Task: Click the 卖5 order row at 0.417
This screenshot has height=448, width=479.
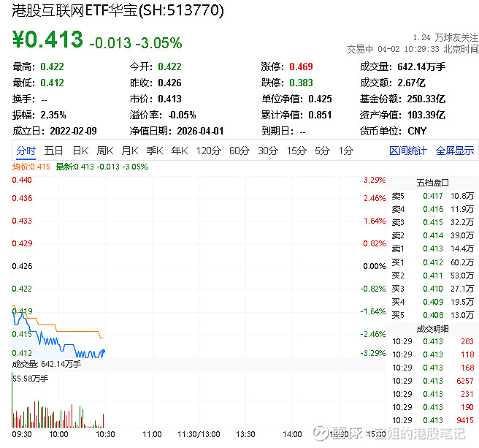Action: [x=432, y=196]
